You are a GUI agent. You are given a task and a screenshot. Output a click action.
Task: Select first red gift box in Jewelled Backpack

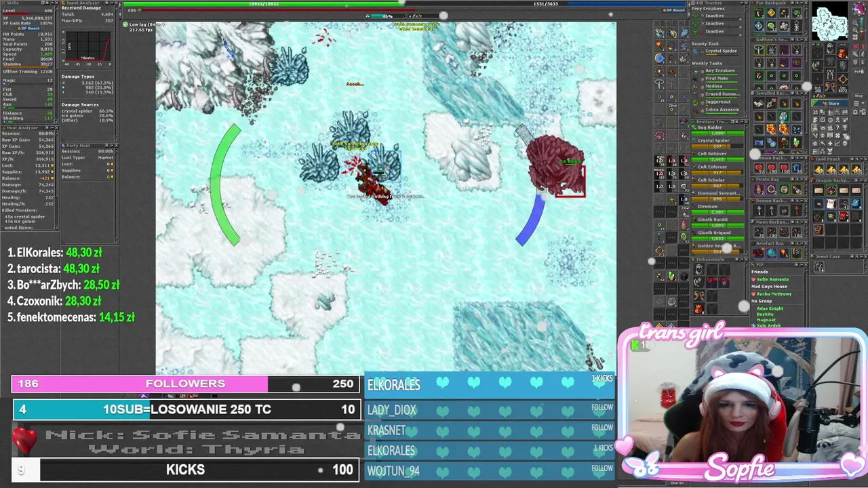pos(772,129)
